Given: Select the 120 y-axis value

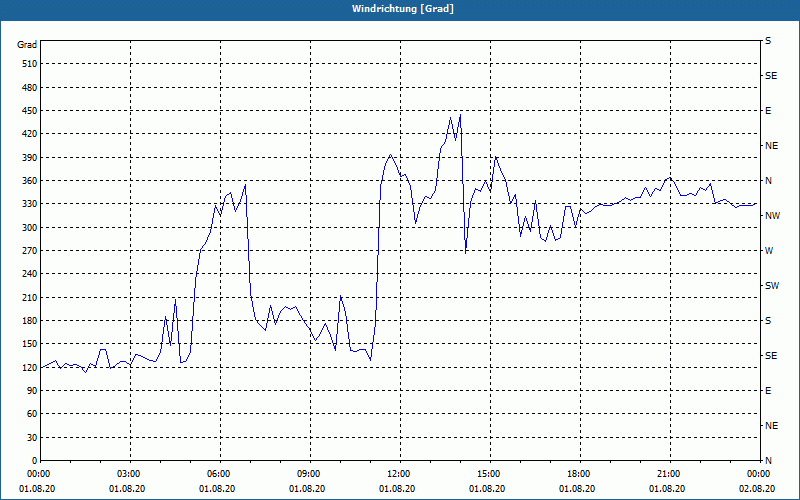Looking at the screenshot, I should pos(30,367).
